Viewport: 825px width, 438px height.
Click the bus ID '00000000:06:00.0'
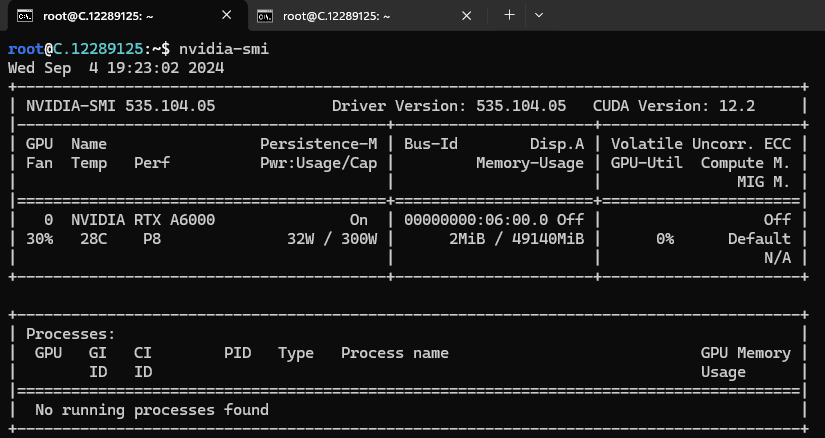(476, 220)
